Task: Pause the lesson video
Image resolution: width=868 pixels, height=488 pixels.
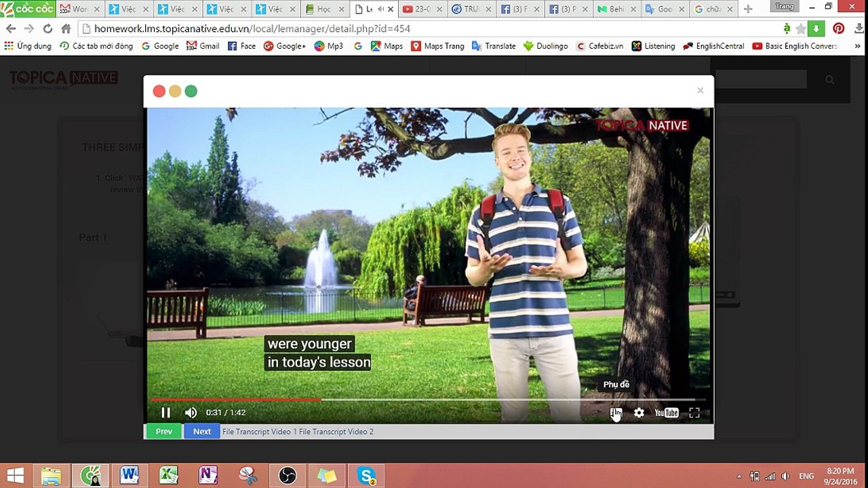Action: [x=165, y=412]
